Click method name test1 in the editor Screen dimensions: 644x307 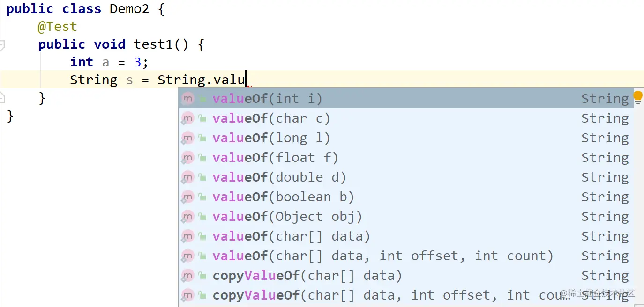pos(153,44)
